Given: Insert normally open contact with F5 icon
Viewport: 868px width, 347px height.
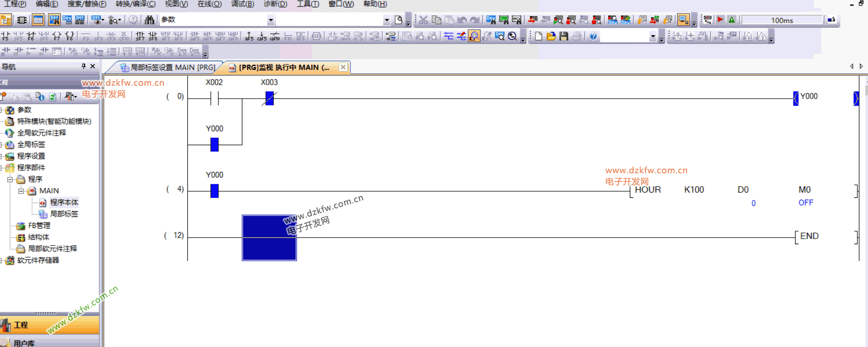Looking at the screenshot, I should pos(6,36).
